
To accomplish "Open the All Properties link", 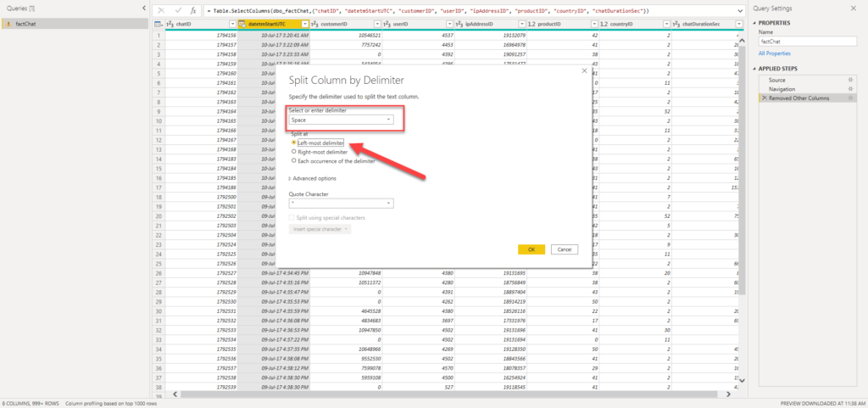I will [775, 53].
